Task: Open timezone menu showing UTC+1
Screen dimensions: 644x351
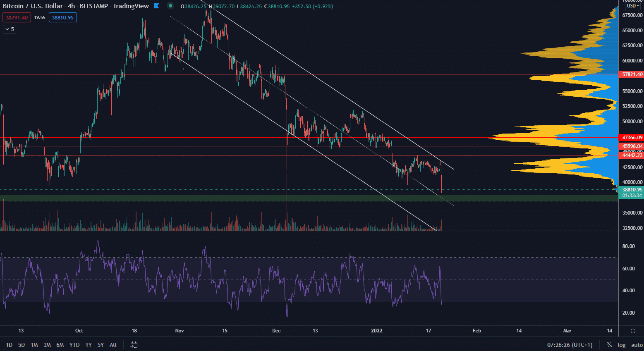Action: click(x=570, y=345)
